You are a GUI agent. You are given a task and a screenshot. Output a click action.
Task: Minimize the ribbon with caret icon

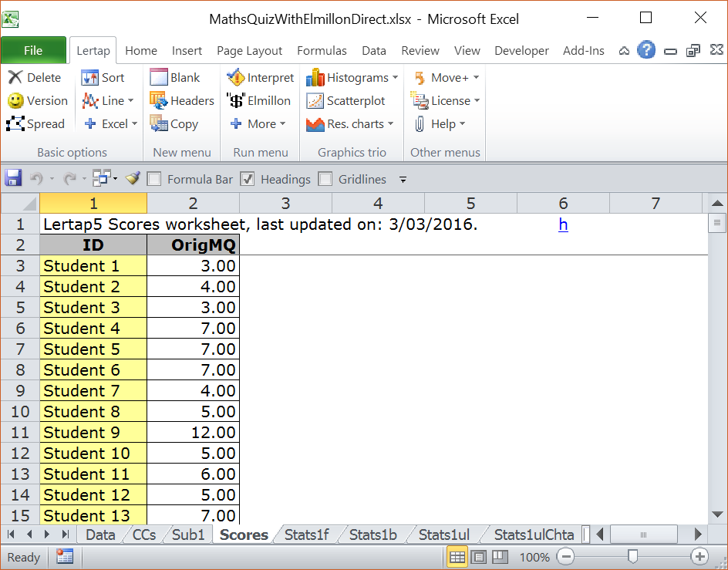pyautogui.click(x=624, y=50)
